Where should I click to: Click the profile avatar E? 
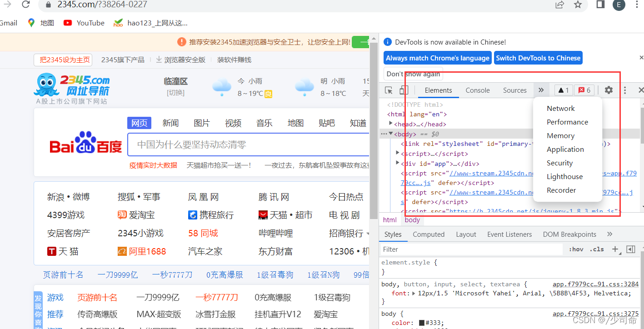(x=619, y=4)
